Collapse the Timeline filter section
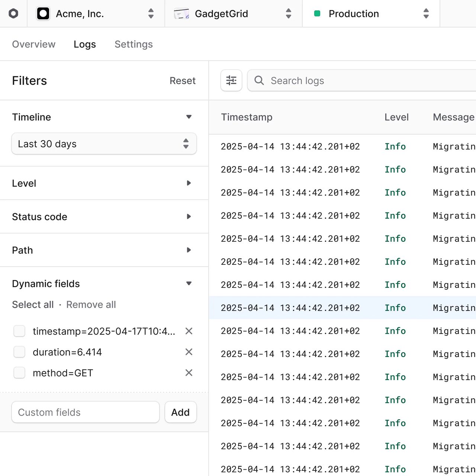Screen dimensions: 476x476 (x=189, y=117)
